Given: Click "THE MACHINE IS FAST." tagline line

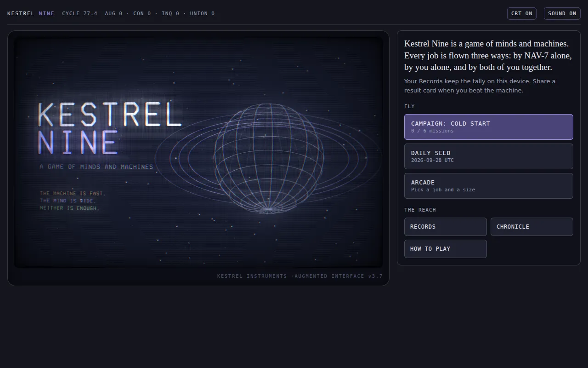Looking at the screenshot, I should tap(73, 193).
